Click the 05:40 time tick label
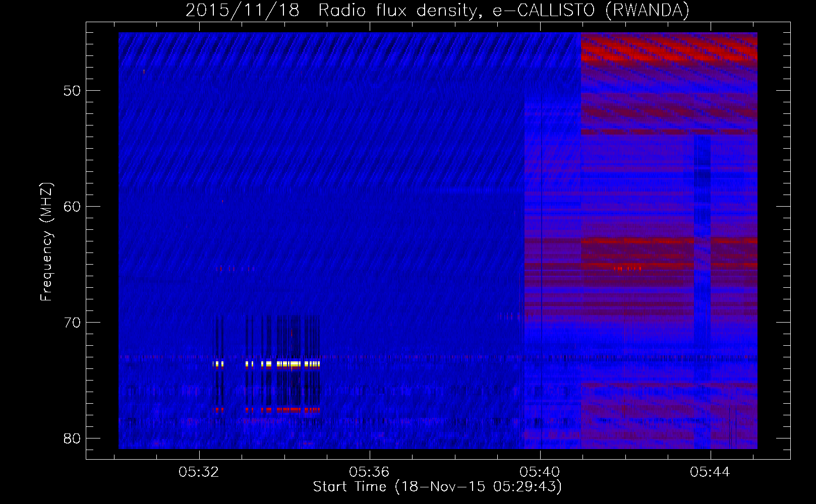This screenshot has height=504, width=816. (540, 472)
